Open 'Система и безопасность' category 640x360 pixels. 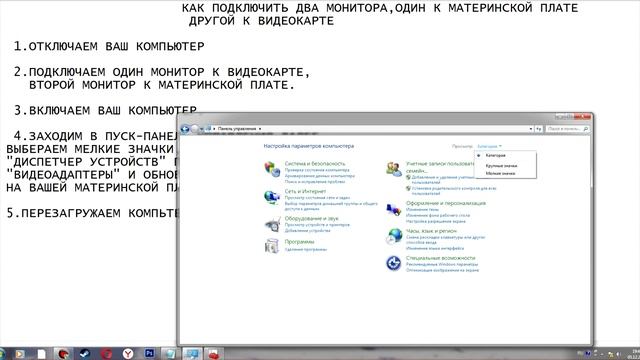(x=315, y=164)
